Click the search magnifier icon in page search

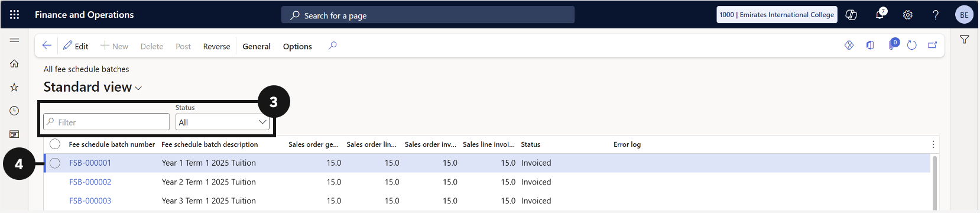click(295, 15)
